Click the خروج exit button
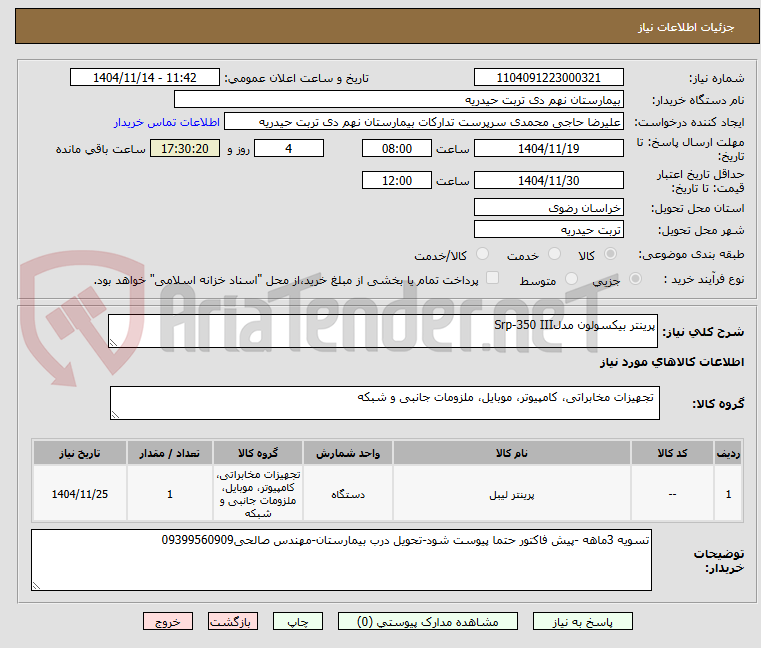Viewport: 761px width, 648px height. coord(167,622)
